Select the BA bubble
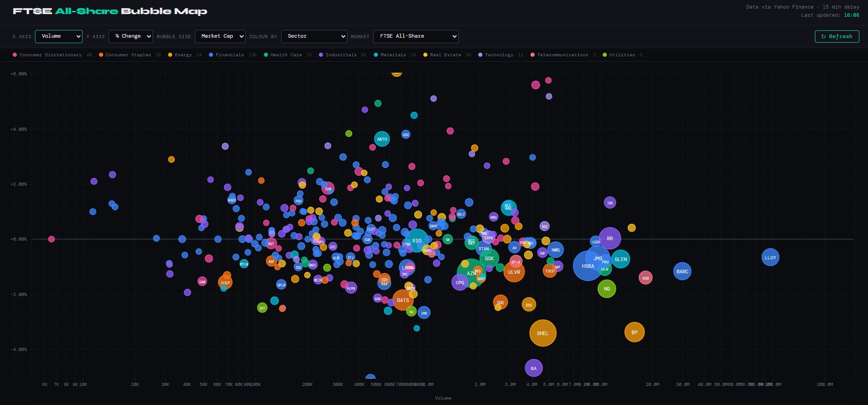 (x=534, y=368)
